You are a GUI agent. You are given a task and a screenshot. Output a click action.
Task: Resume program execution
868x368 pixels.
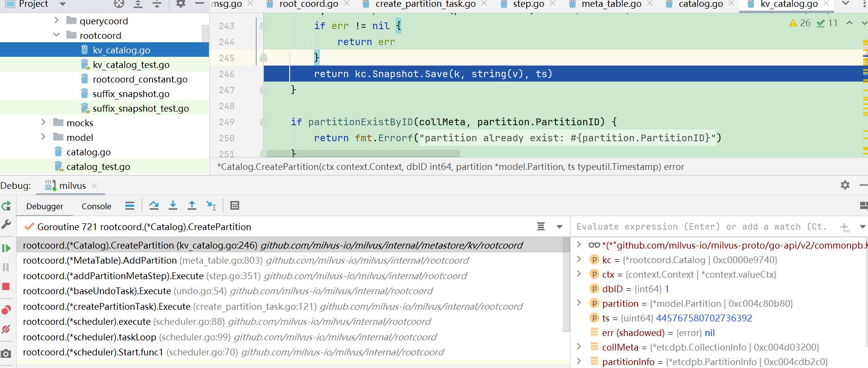6,249
